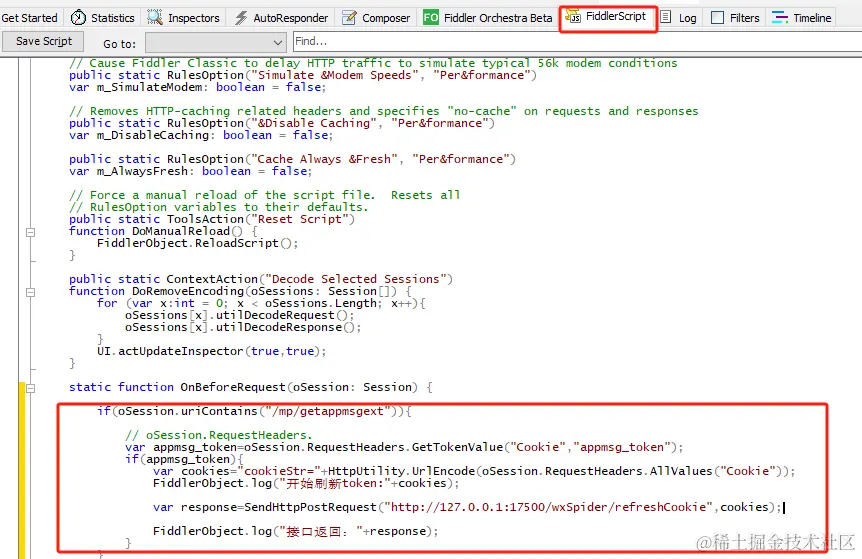
Task: Click the Statistics clock icon
Action: (x=79, y=18)
